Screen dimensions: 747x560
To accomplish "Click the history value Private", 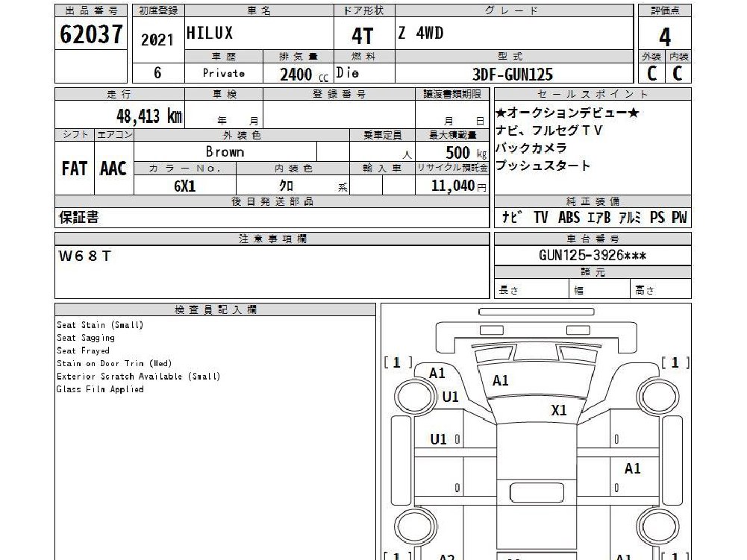I will pyautogui.click(x=223, y=73).
